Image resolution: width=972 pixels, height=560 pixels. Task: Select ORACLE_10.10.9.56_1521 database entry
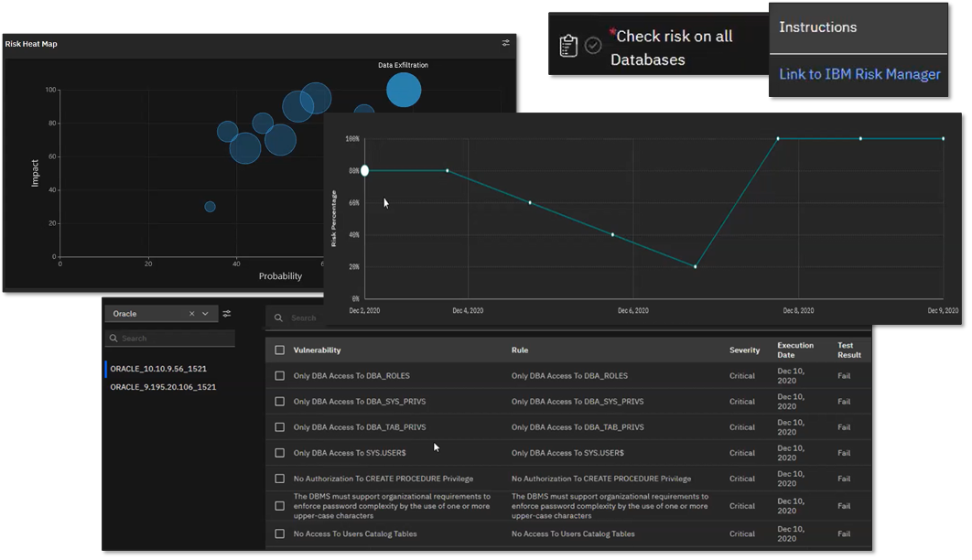click(x=158, y=369)
